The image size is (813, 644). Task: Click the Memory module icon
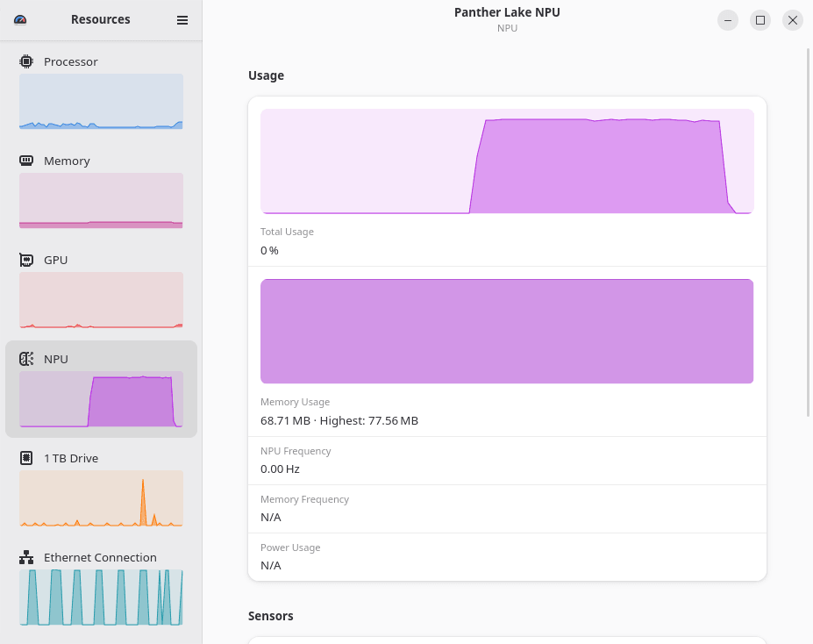pyautogui.click(x=26, y=161)
